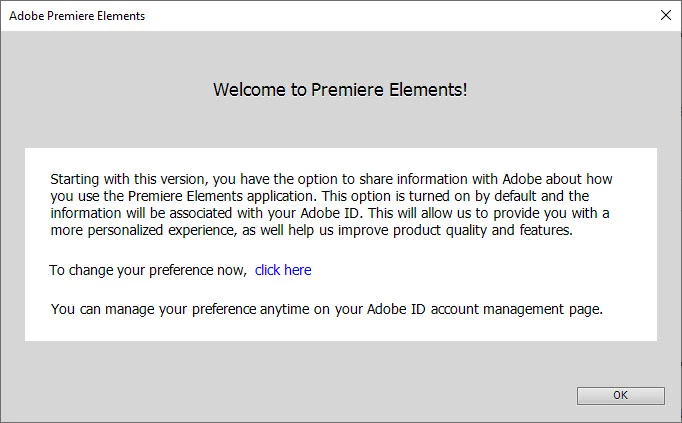Click the word "Welcome" in the heading
This screenshot has width=682, height=423.
[x=246, y=89]
